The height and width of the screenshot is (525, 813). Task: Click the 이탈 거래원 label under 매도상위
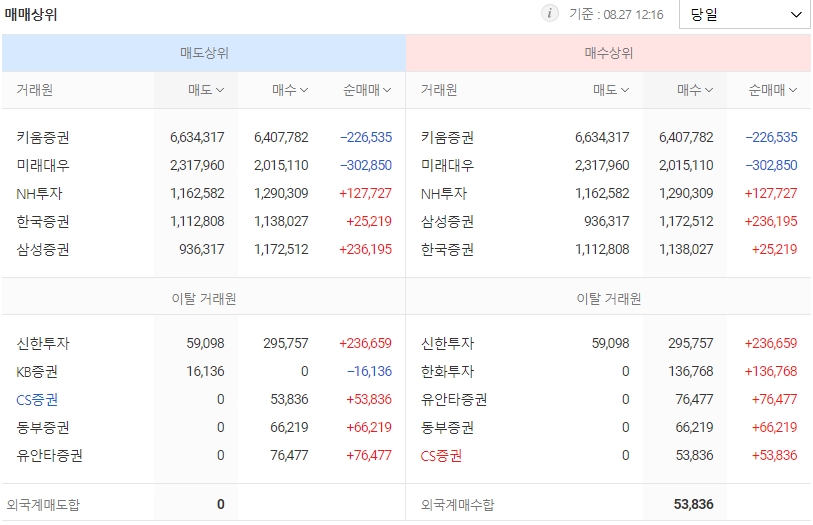point(204,299)
